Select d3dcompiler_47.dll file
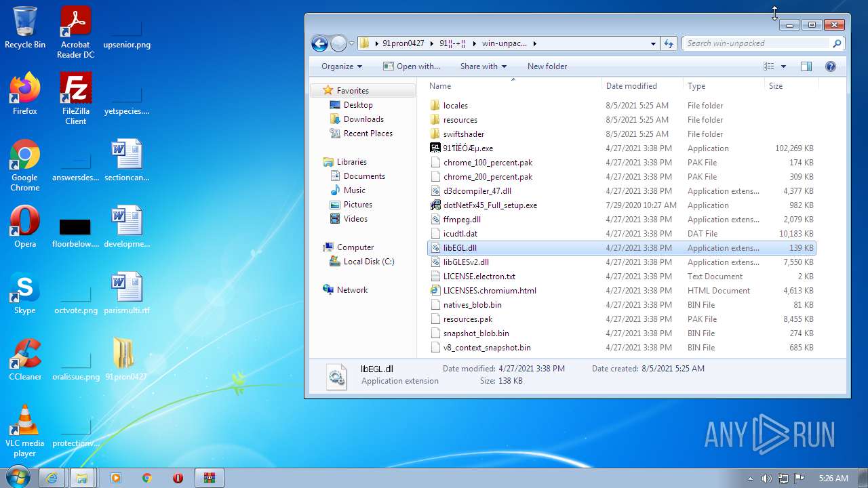 pos(477,191)
